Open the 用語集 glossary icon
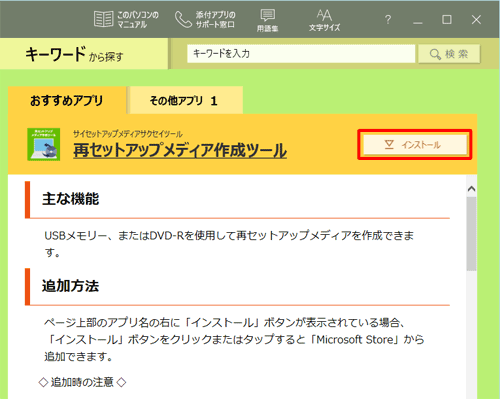 coord(267,20)
